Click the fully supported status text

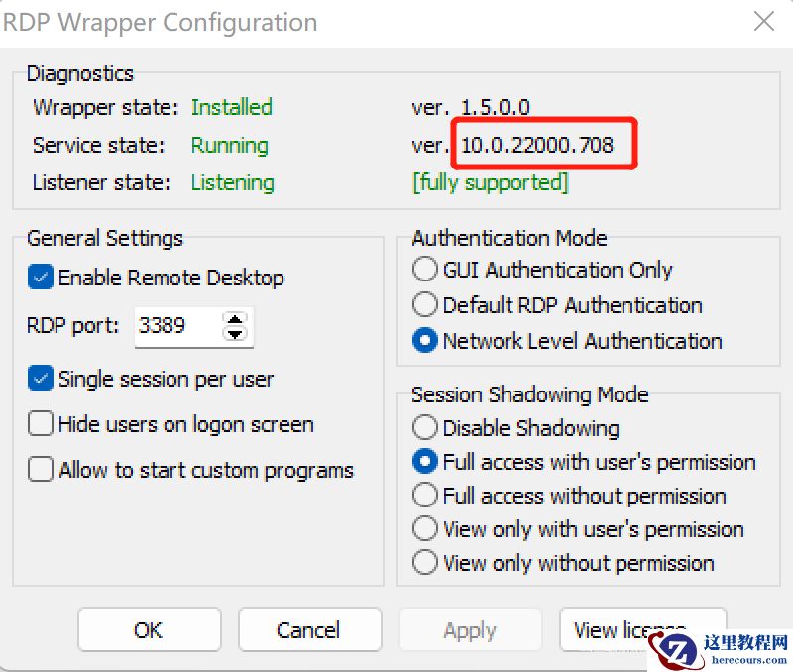[488, 182]
